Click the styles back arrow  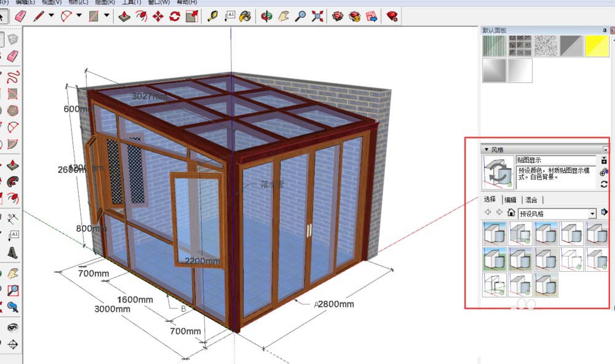click(x=488, y=212)
